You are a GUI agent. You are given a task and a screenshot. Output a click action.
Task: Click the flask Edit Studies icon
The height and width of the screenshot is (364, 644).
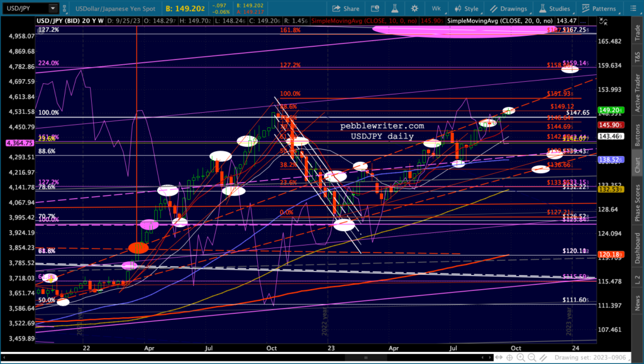click(x=395, y=8)
